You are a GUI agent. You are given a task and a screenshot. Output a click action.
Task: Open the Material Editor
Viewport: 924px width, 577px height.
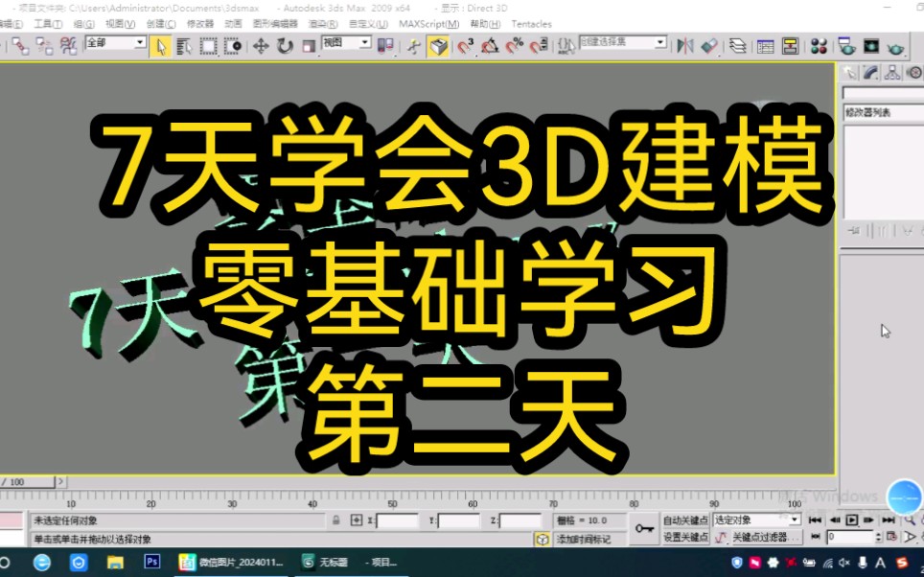[x=819, y=44]
